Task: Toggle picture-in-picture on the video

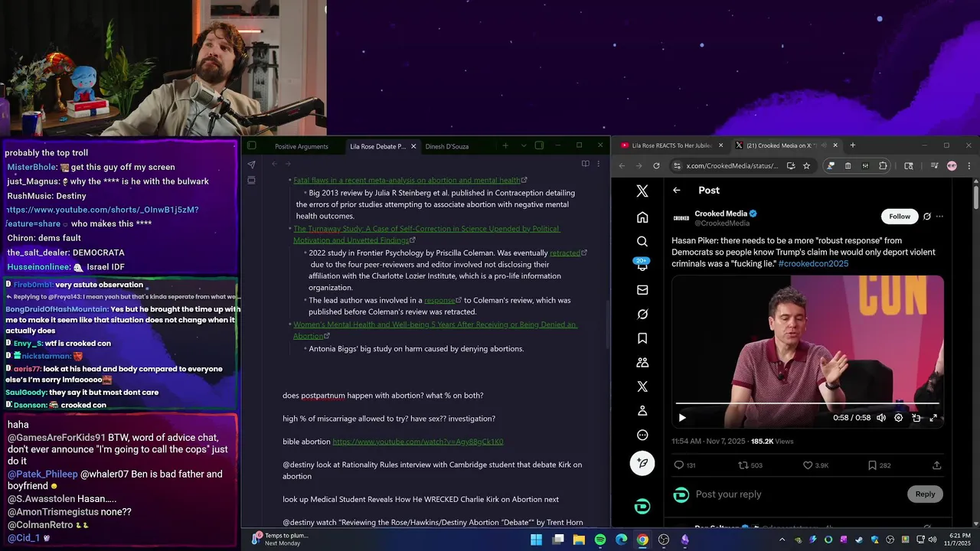Action: tap(916, 418)
